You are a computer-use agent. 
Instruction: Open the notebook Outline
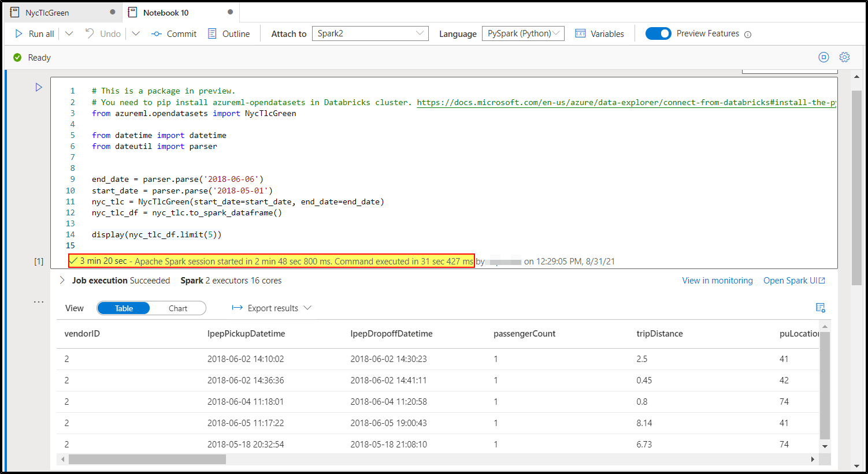[229, 34]
